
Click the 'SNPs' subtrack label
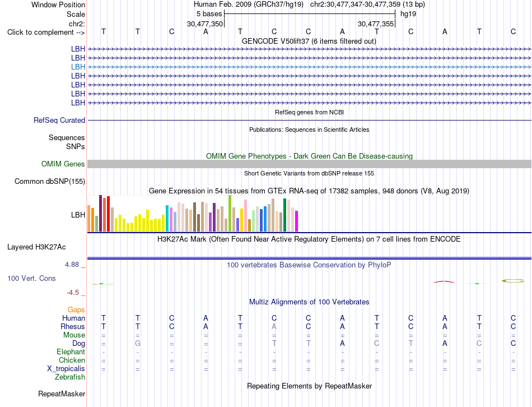pos(76,146)
